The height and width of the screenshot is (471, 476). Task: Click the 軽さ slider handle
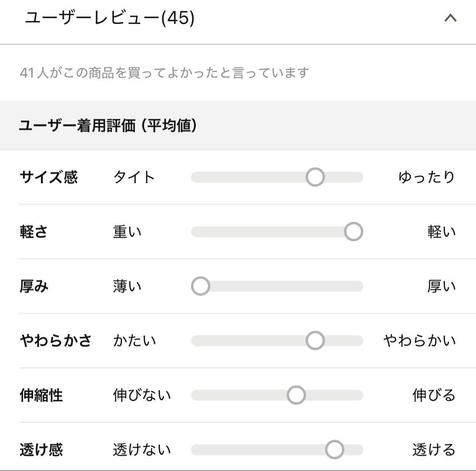tap(353, 231)
